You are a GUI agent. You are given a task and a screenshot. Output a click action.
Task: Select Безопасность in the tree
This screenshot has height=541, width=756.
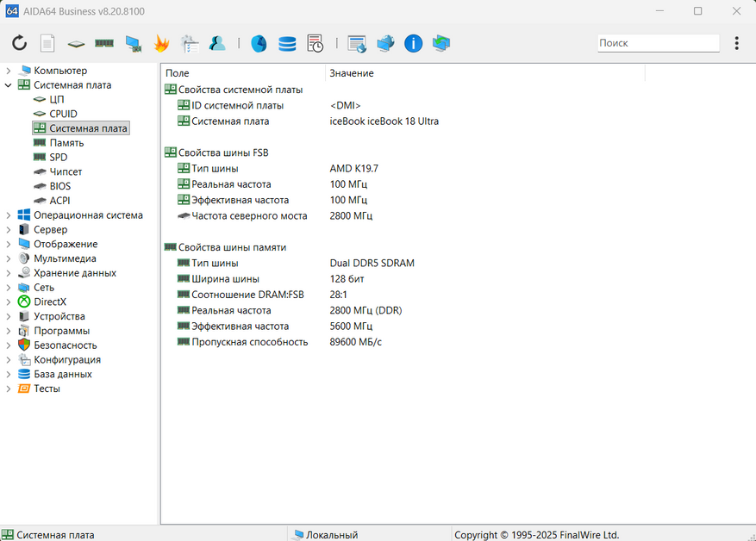(x=66, y=345)
